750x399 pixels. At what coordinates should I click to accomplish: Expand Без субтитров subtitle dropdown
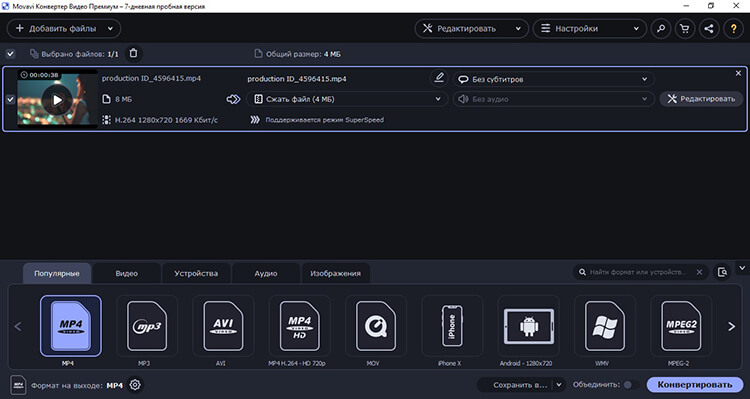(x=553, y=79)
